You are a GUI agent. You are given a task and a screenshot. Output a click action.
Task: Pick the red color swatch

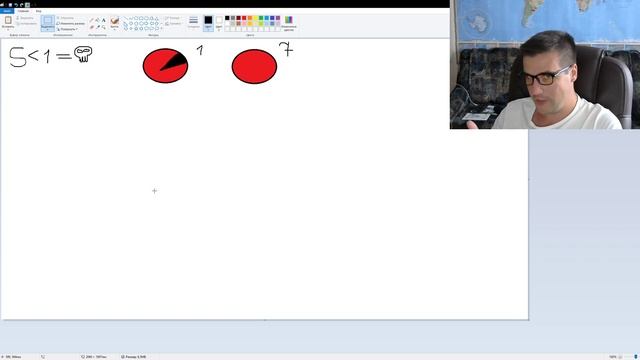(x=244, y=18)
